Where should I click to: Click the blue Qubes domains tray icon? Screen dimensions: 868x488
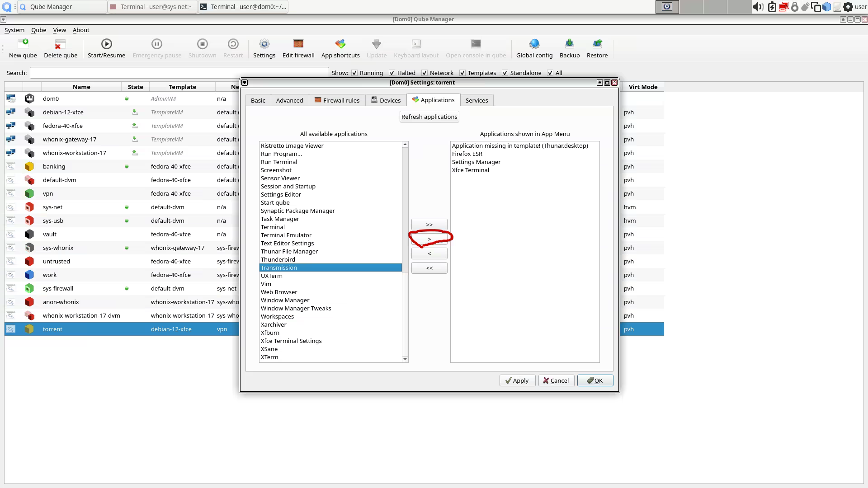[826, 7]
